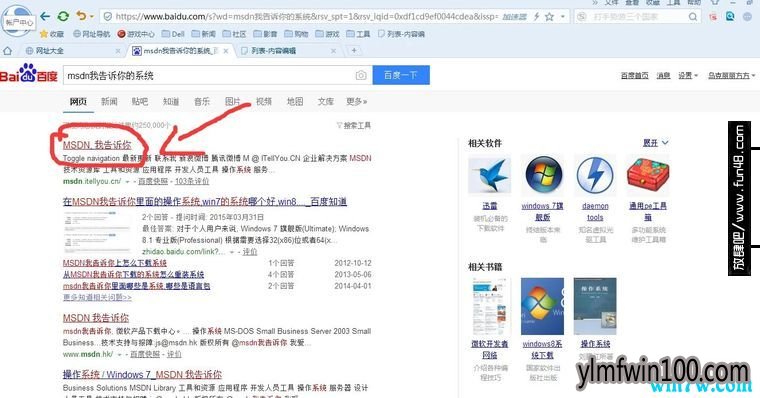The width and height of the screenshot is (760, 398).
Task: Click the browser search box magnifier icon
Action: tap(693, 17)
